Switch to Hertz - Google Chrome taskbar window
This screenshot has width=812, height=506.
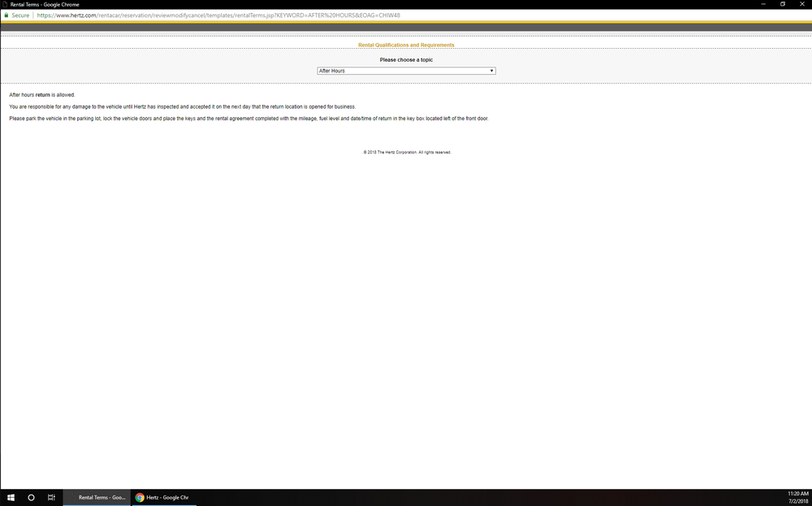pos(162,497)
